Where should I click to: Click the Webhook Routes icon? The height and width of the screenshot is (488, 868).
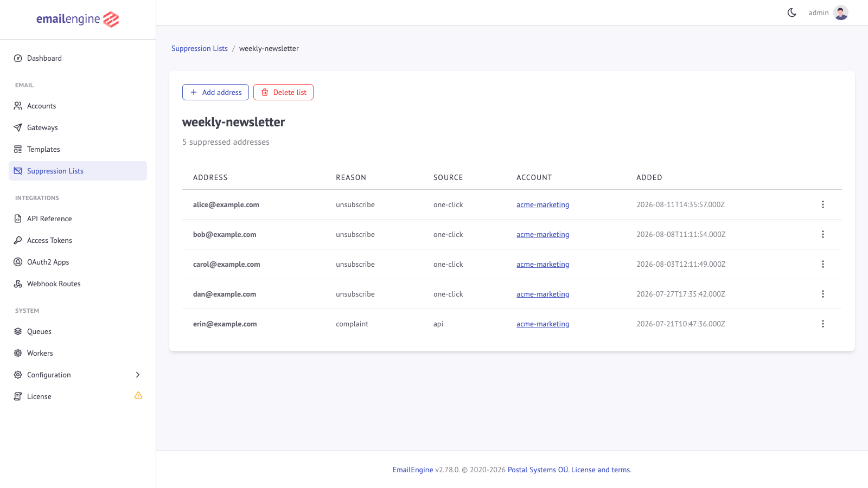(x=18, y=284)
